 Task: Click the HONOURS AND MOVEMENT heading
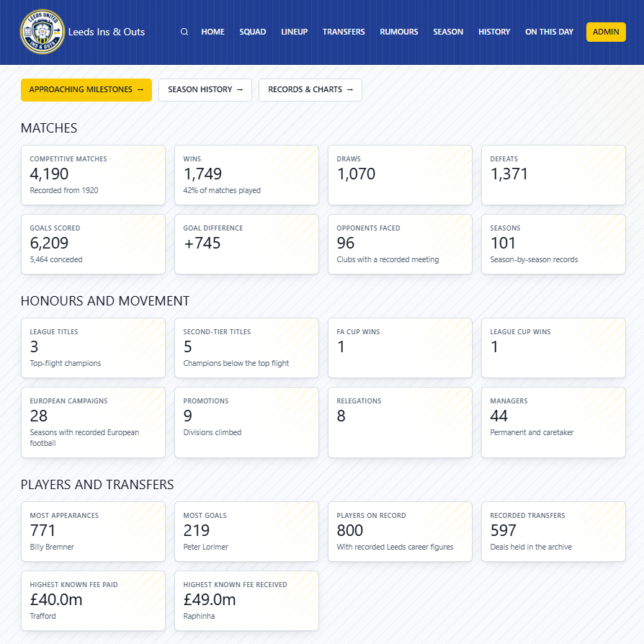105,301
